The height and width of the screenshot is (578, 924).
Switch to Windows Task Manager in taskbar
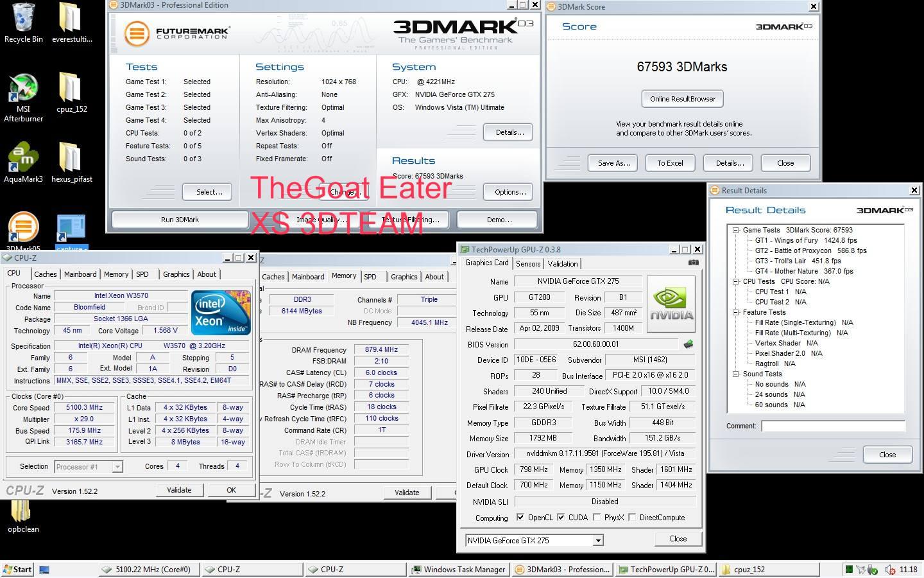click(x=459, y=569)
